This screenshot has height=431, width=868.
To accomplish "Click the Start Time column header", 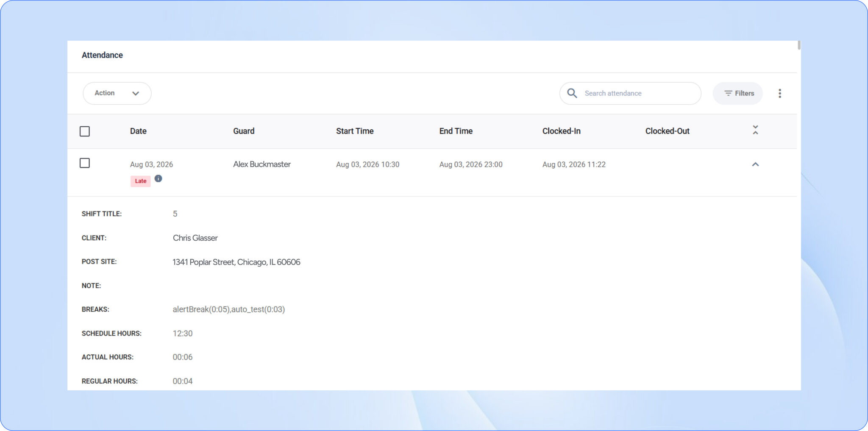I will tap(355, 131).
